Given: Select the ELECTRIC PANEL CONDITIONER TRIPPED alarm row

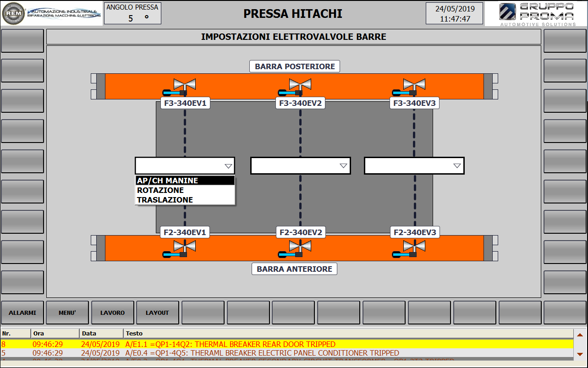Looking at the screenshot, I should pos(287,353).
